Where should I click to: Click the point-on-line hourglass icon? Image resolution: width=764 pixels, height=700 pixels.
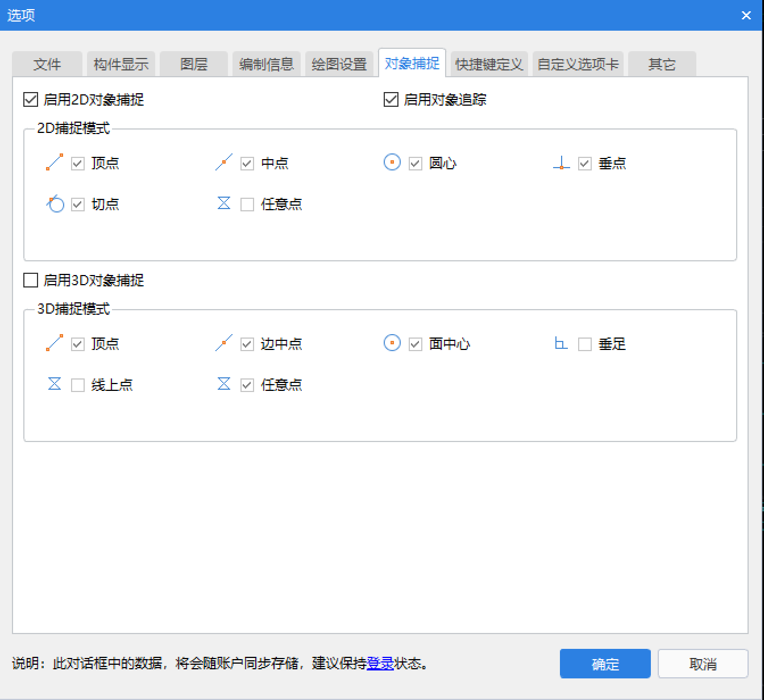(x=55, y=384)
